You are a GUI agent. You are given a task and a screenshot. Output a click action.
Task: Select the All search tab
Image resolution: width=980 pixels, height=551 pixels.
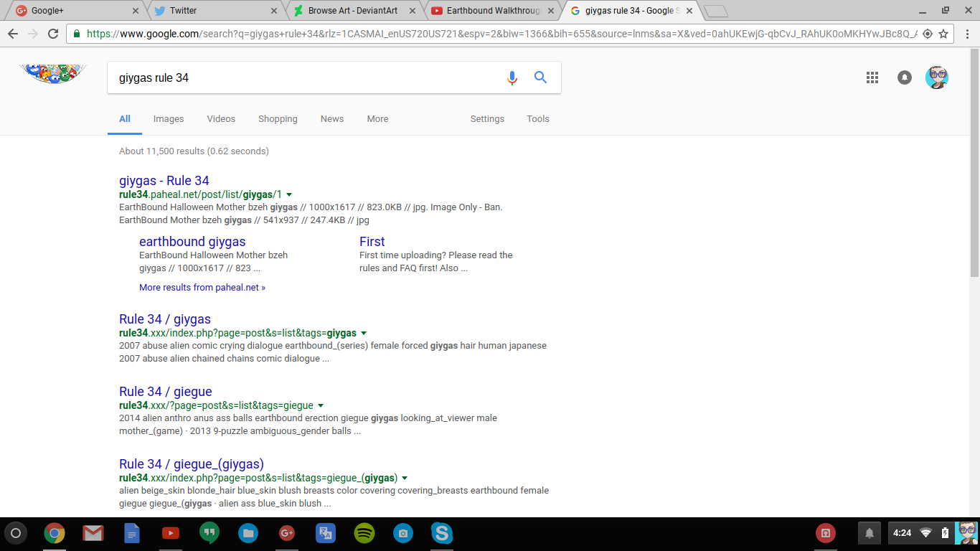point(125,119)
